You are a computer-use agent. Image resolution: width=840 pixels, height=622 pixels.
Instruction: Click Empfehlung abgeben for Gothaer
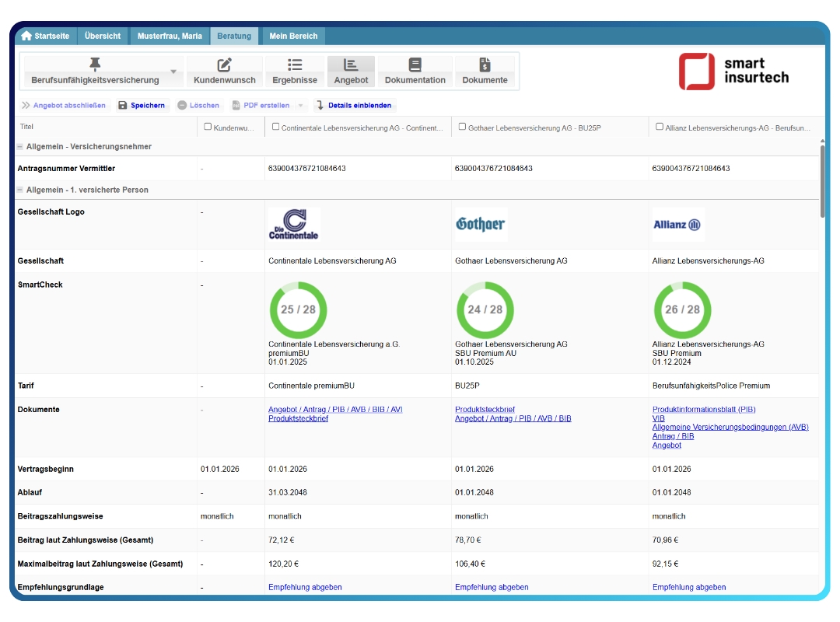click(492, 587)
